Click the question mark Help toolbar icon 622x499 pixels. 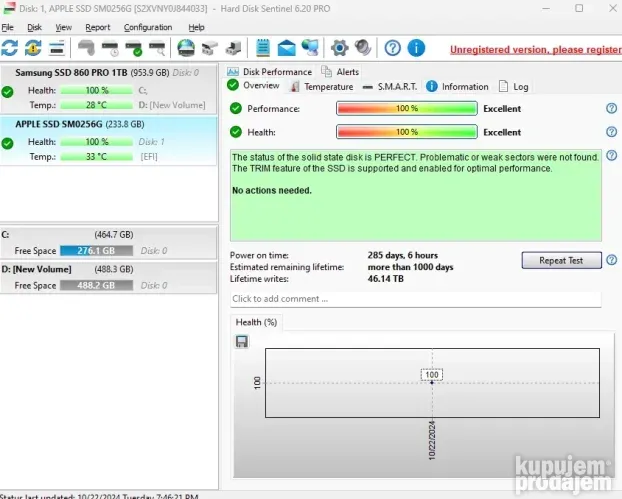click(393, 48)
